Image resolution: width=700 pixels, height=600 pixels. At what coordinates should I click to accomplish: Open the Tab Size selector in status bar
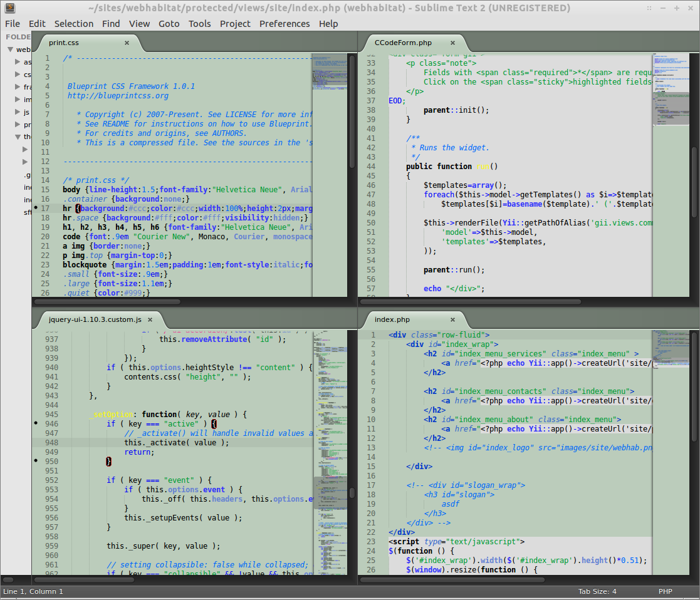[597, 591]
